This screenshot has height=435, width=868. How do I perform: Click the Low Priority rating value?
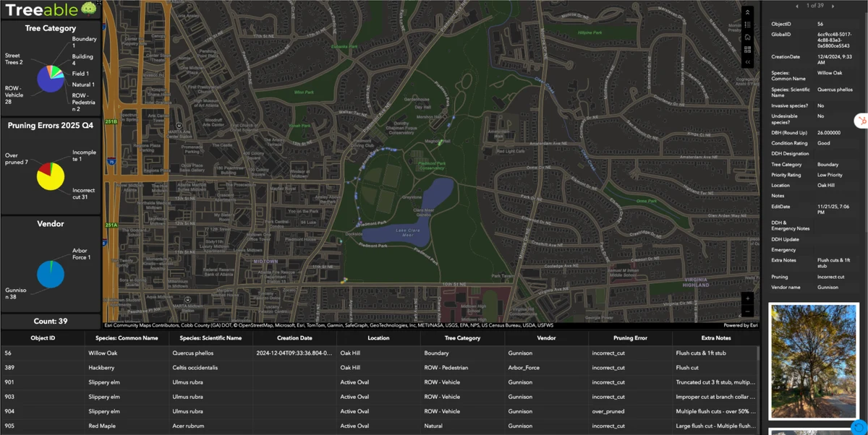(832, 175)
